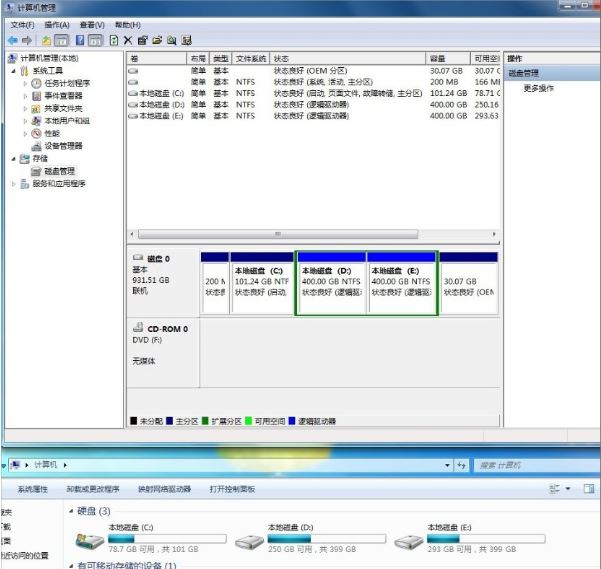Collapse the System Tools node
This screenshot has height=569, width=601.
[14, 71]
